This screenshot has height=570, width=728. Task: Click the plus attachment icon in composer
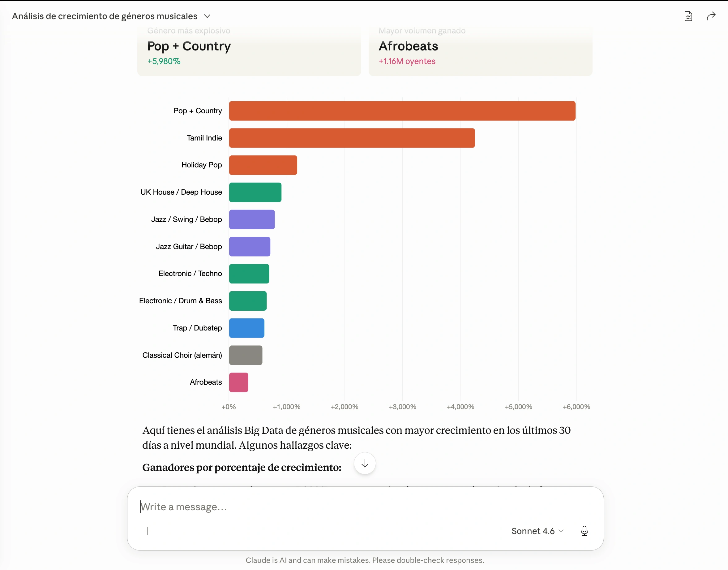coord(148,531)
